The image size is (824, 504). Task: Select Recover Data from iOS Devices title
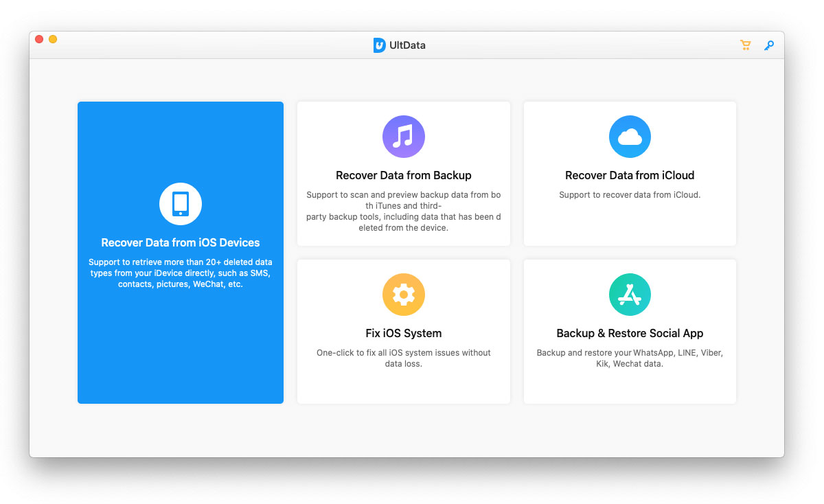tap(181, 242)
